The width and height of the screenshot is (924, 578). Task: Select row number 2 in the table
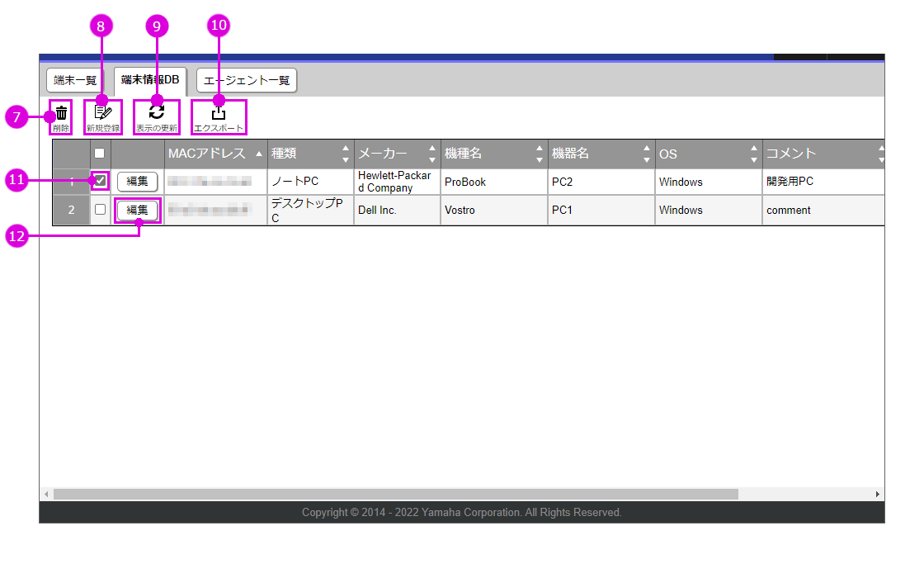coord(71,210)
